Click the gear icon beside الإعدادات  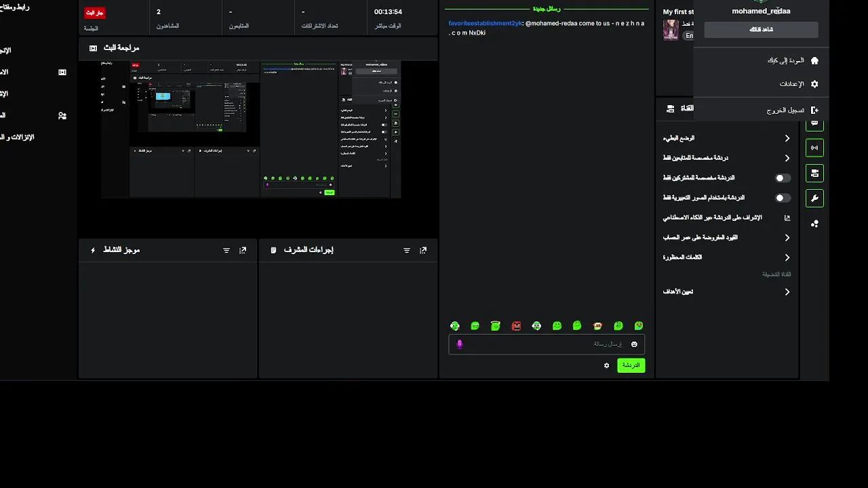814,84
